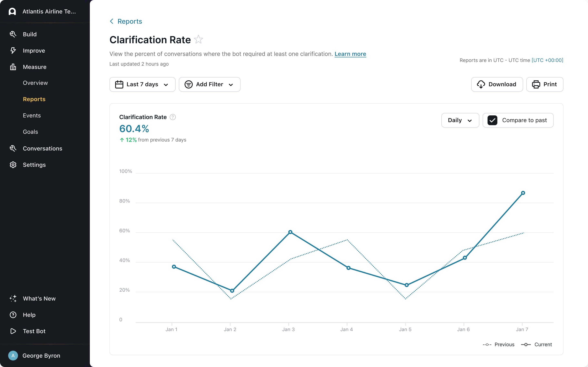The width and height of the screenshot is (588, 367).
Task: Toggle the Previous series in chart legend
Action: [x=499, y=344]
